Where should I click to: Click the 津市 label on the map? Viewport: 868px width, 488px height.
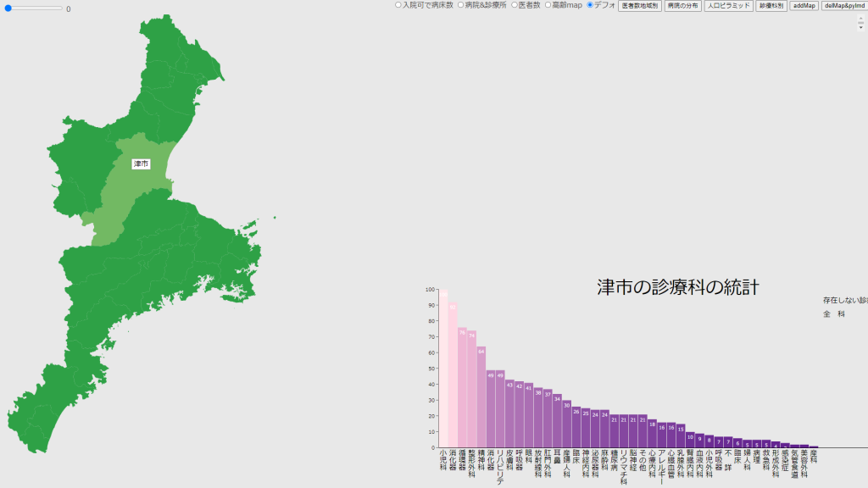pyautogui.click(x=142, y=164)
